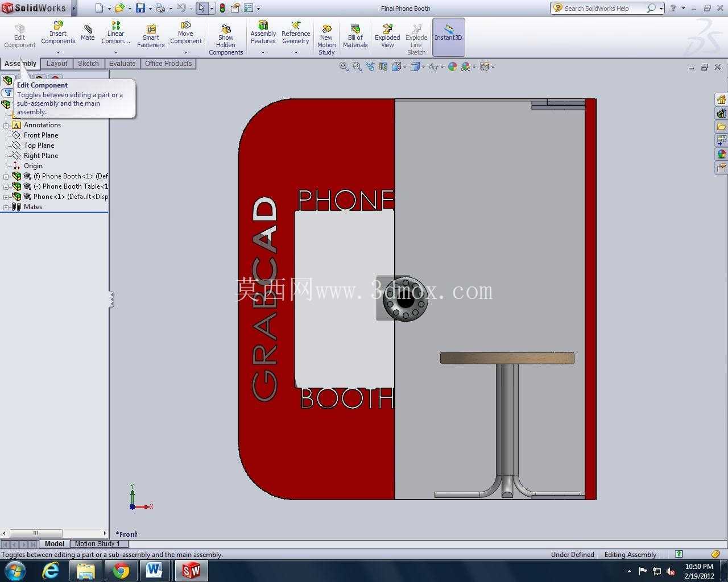Screen dimensions: 728x582
Task: Click the Edit Appearance color ball
Action: [453, 66]
